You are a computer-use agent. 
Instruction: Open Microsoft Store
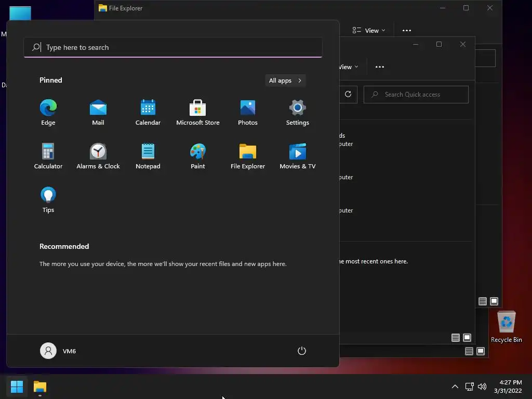(x=198, y=113)
